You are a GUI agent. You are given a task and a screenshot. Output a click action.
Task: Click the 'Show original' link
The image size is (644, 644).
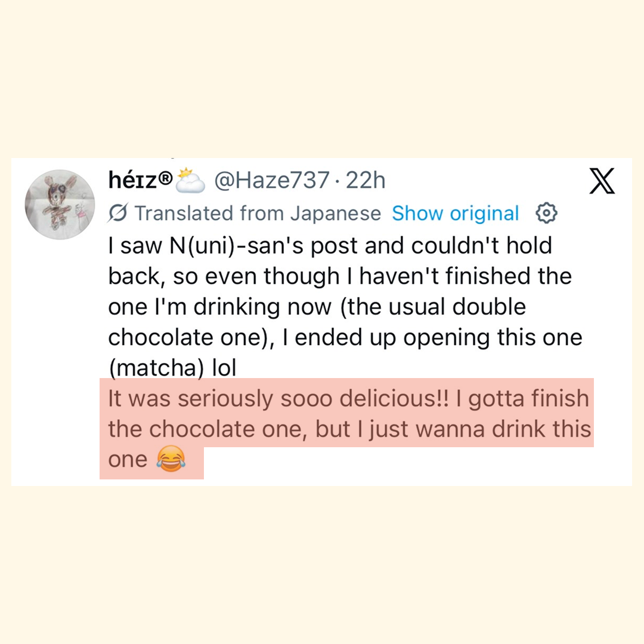pyautogui.click(x=456, y=213)
